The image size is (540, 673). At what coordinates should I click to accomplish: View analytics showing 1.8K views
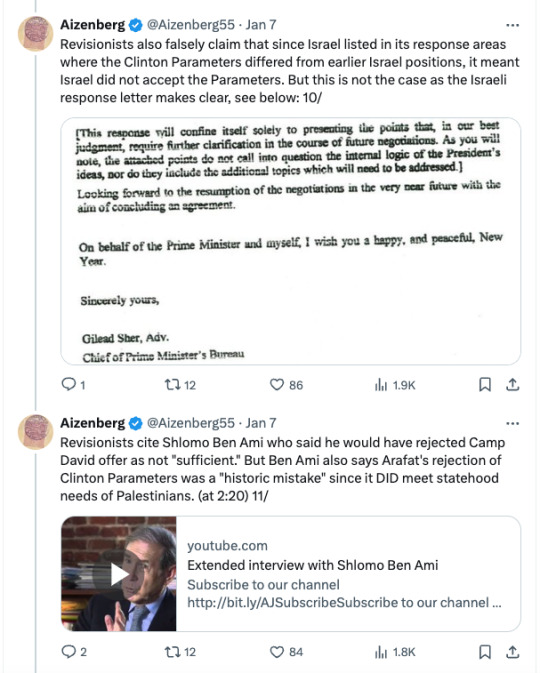pyautogui.click(x=395, y=652)
